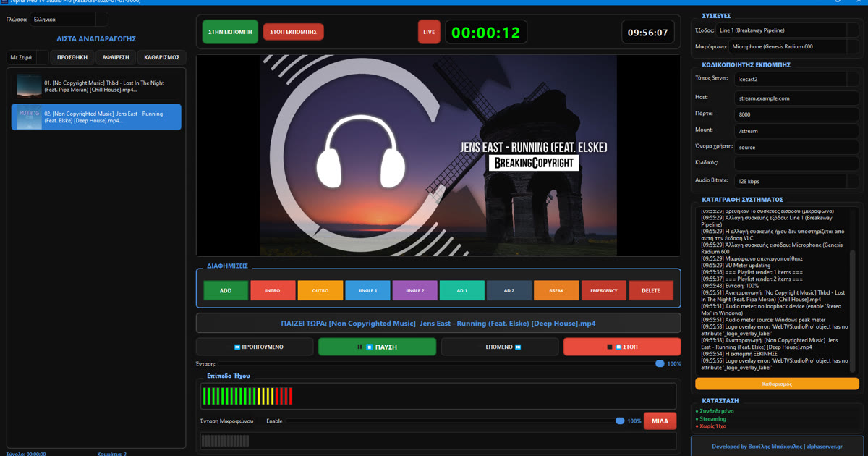Viewport: 868px width, 456px height.
Task: Toggle the microphone Enable option
Action: click(x=274, y=421)
